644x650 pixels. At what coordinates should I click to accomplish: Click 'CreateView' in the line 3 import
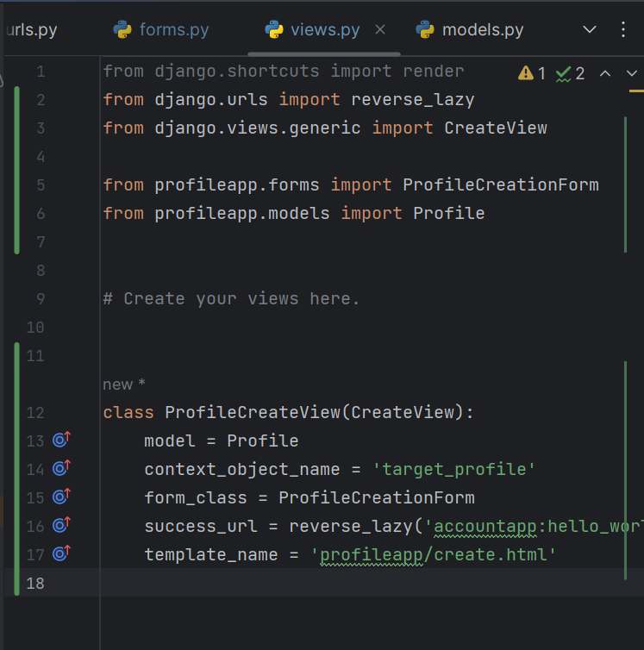pyautogui.click(x=496, y=128)
